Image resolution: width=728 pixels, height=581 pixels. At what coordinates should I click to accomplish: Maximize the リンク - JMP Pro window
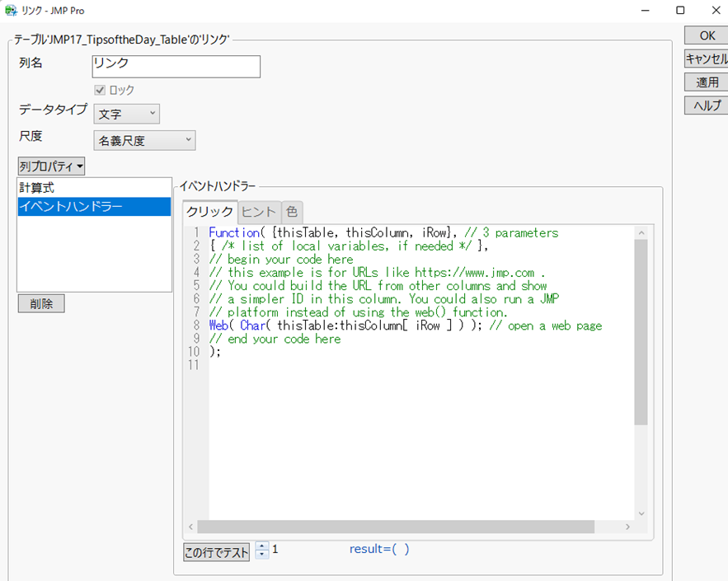[x=680, y=10]
